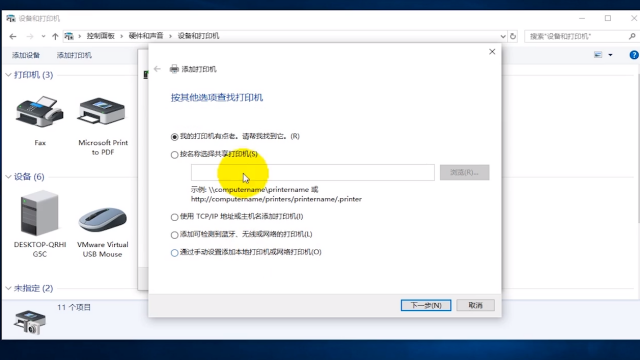Screen dimensions: 640x360
Task: Click the 设备和打印机 window title icon
Action: [11, 18]
